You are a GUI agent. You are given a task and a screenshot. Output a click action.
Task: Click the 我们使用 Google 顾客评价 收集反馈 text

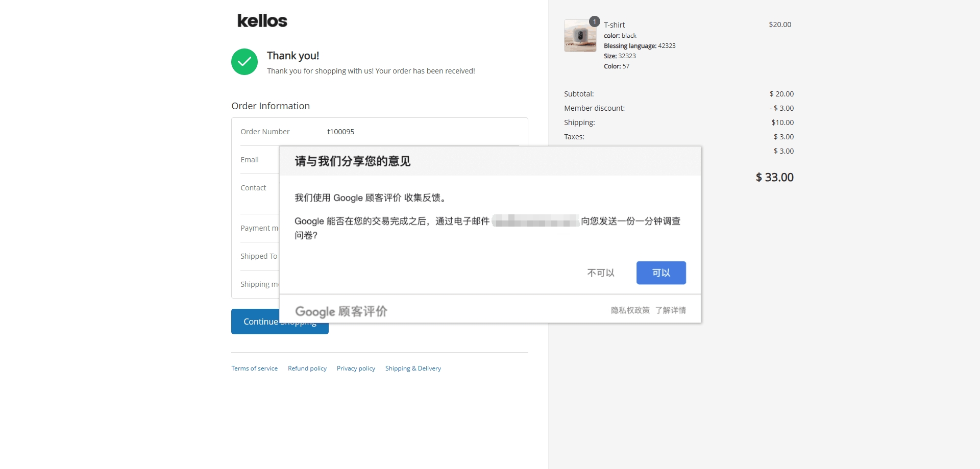point(372,198)
